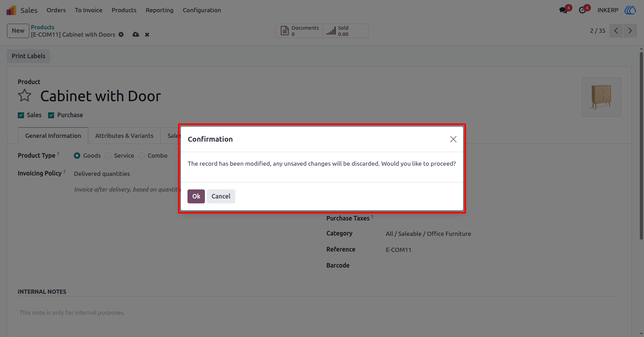Open the activities clock icon
The image size is (644, 337).
(x=582, y=10)
